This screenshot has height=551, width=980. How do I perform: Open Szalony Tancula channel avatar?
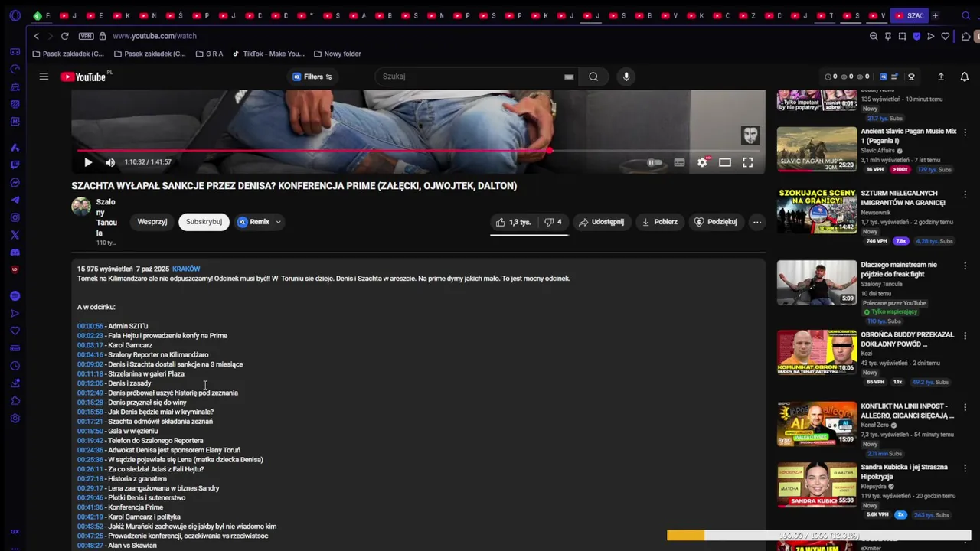pos(81,207)
